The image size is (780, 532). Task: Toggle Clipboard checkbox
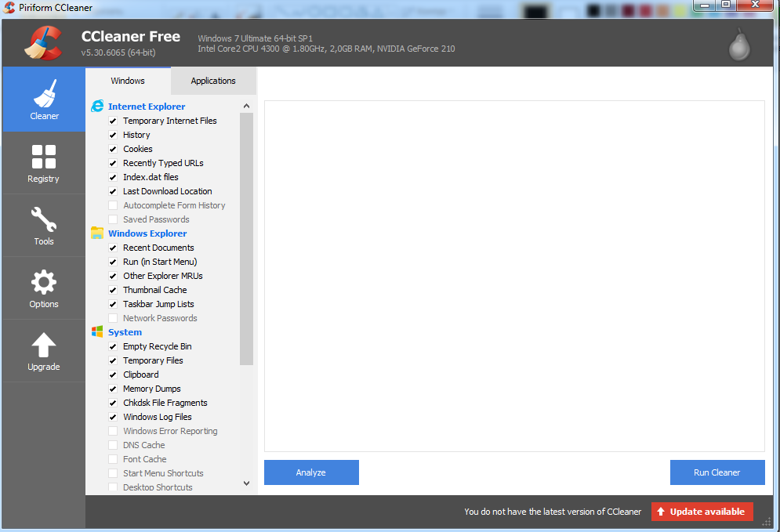point(113,375)
